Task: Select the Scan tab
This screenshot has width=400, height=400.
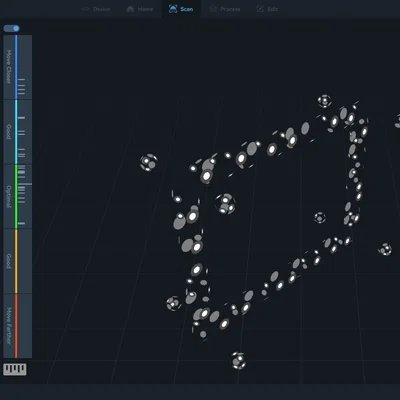Action: (x=181, y=9)
